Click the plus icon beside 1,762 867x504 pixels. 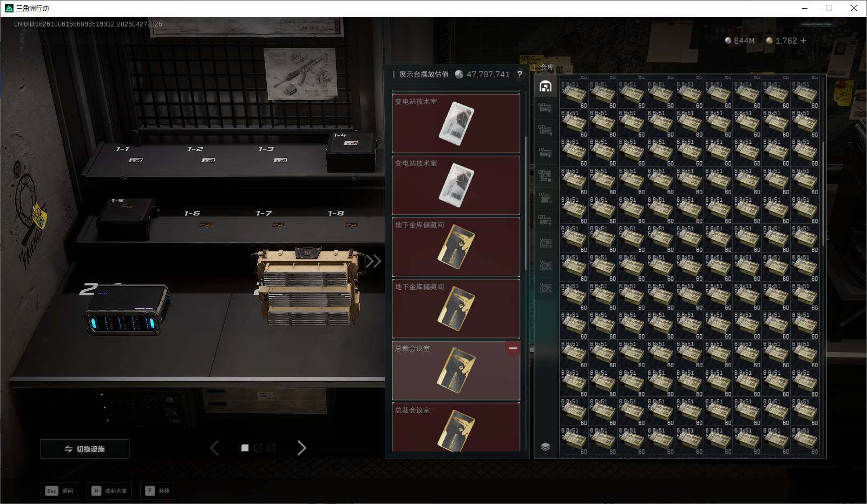pyautogui.click(x=803, y=41)
